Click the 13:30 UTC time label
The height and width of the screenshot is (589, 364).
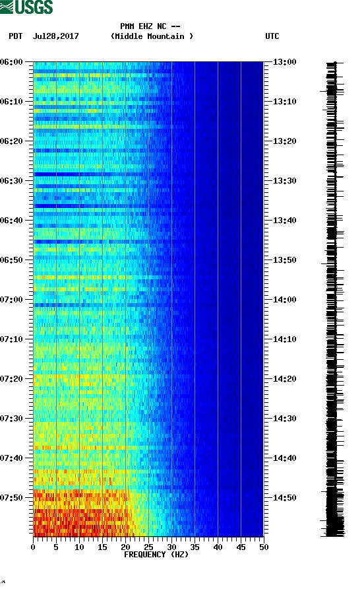(284, 181)
